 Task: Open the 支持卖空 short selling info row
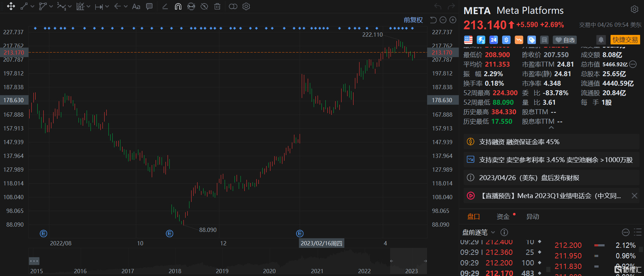(x=551, y=160)
